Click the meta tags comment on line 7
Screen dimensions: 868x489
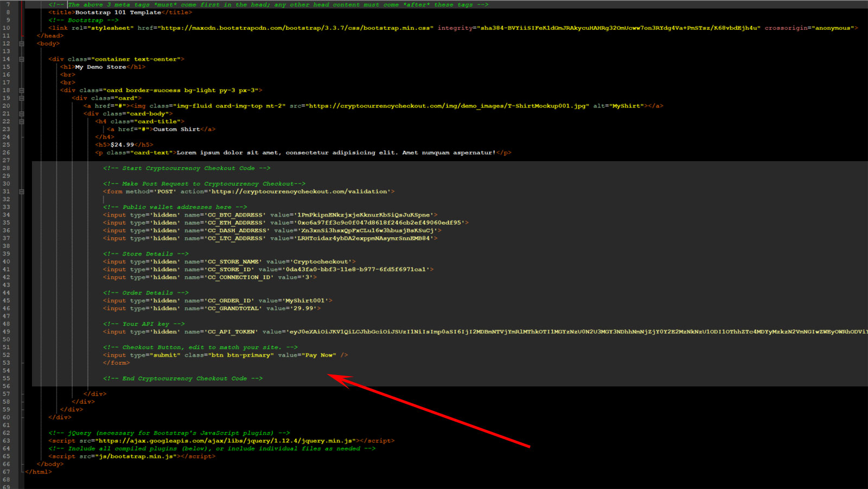click(269, 4)
